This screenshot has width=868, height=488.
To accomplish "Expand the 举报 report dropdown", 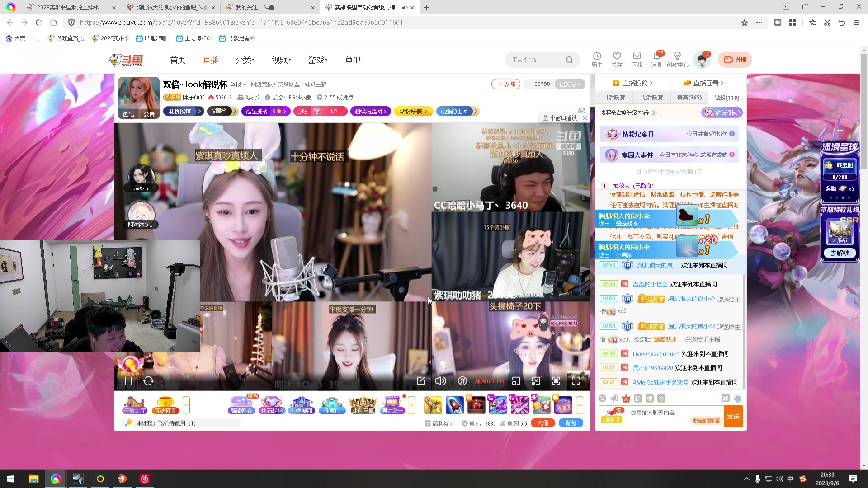I will point(238,84).
